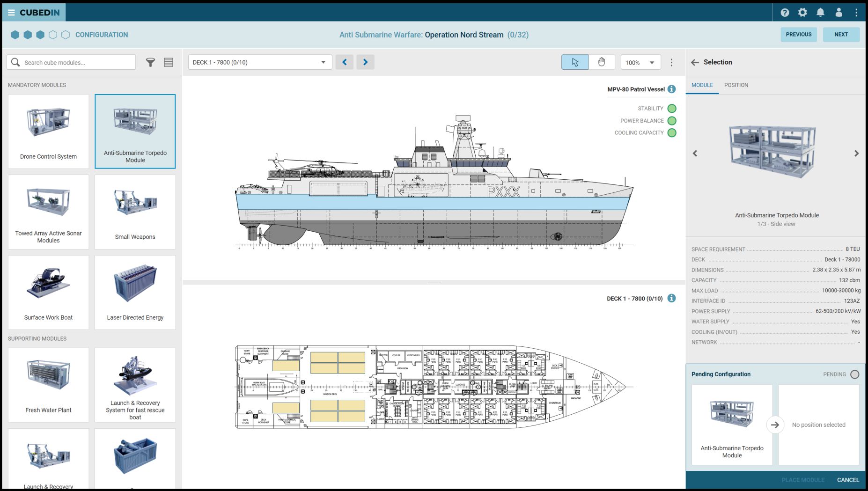The height and width of the screenshot is (491, 868).
Task: Click the Operation Nord Stream title
Action: pyautogui.click(x=464, y=35)
